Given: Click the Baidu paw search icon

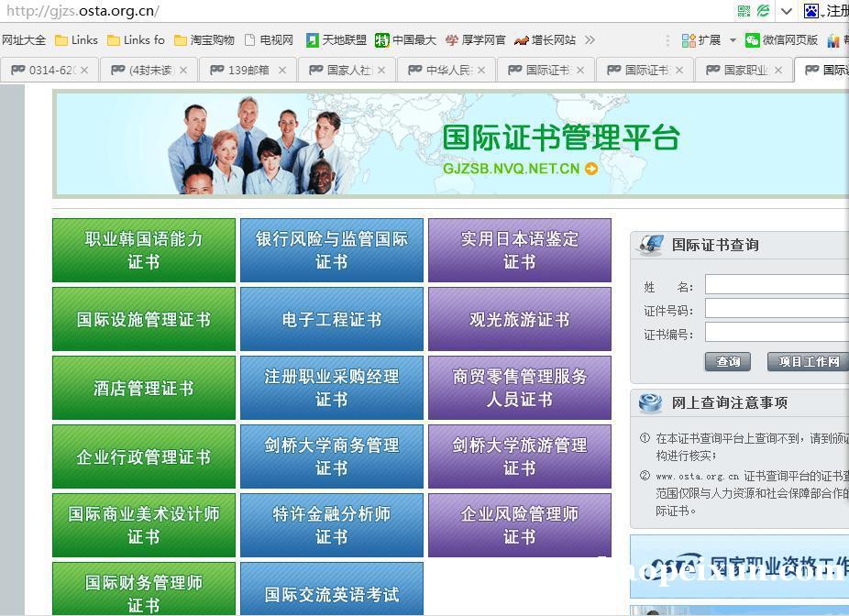Looking at the screenshot, I should (811, 11).
